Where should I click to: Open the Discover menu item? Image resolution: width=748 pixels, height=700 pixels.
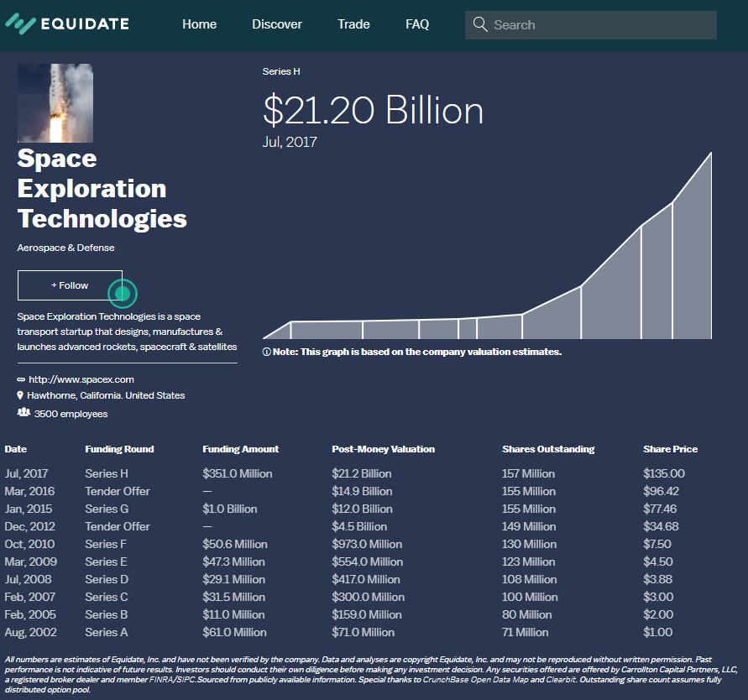tap(277, 24)
